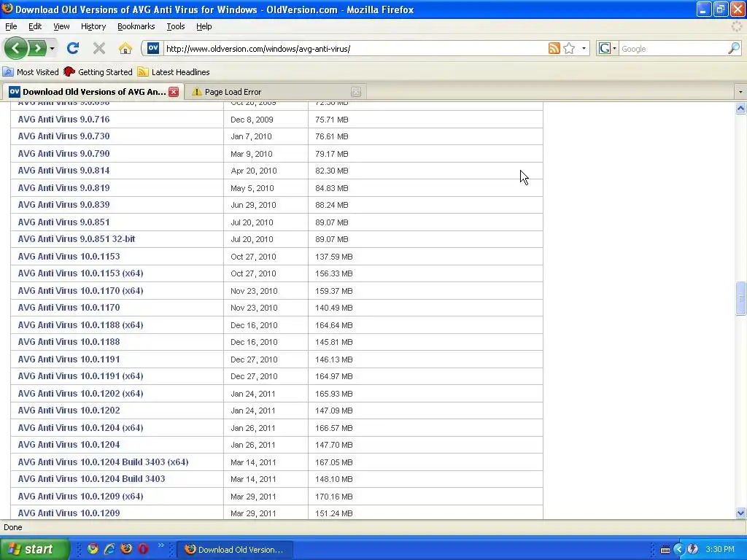Open AVG Anti Virus 10.0.1191 link
The height and width of the screenshot is (560, 747).
pyautogui.click(x=69, y=359)
